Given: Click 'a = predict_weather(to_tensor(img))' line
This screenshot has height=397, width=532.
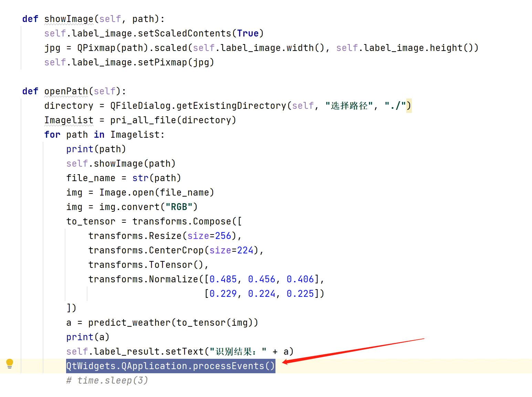Looking at the screenshot, I should (162, 323).
